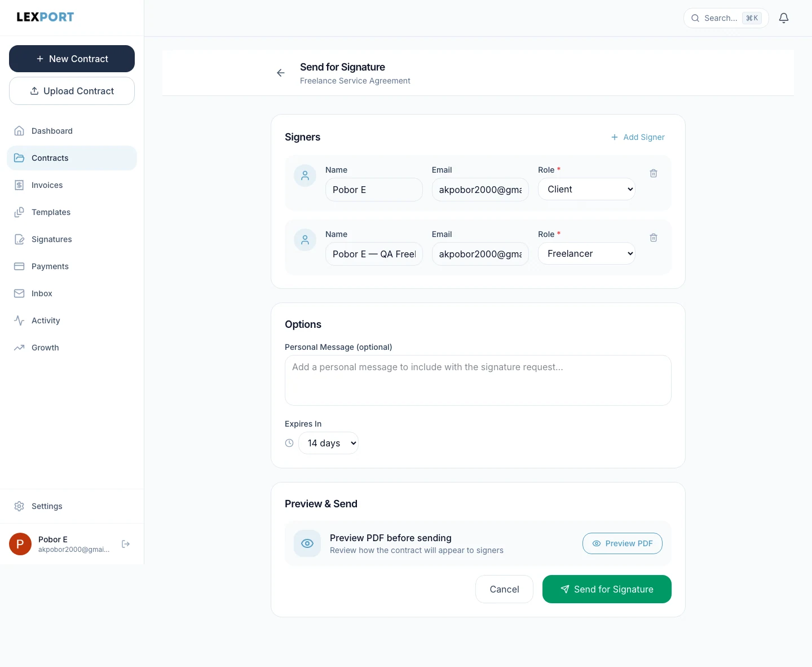Click the second signer name field

point(374,254)
